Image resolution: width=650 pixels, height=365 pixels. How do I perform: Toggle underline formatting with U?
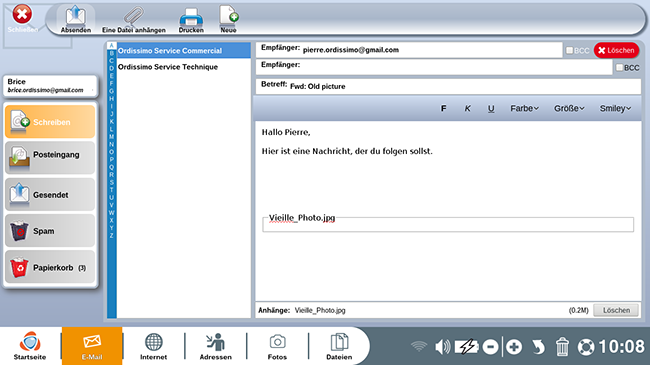tap(491, 108)
